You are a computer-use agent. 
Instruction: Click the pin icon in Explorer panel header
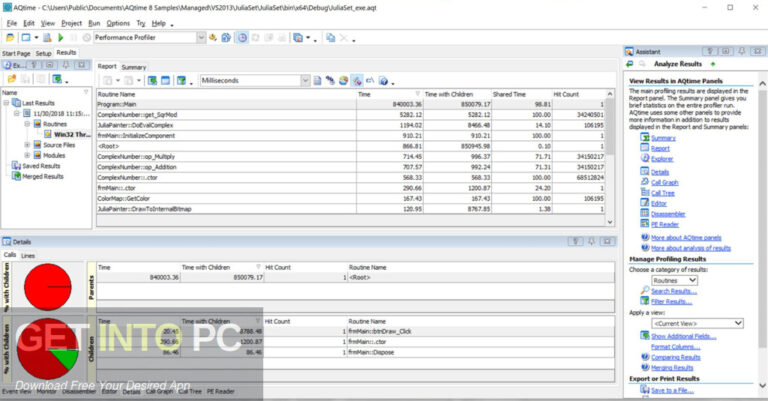coord(66,65)
